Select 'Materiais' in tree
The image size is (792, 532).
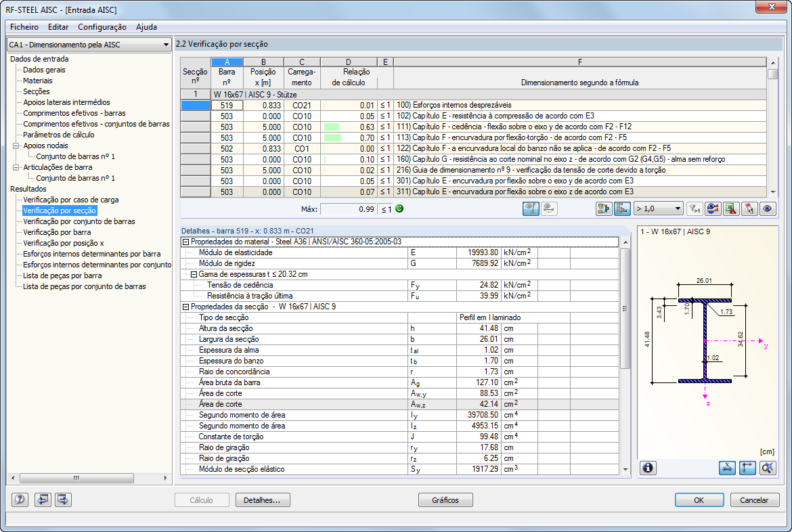pyautogui.click(x=38, y=81)
